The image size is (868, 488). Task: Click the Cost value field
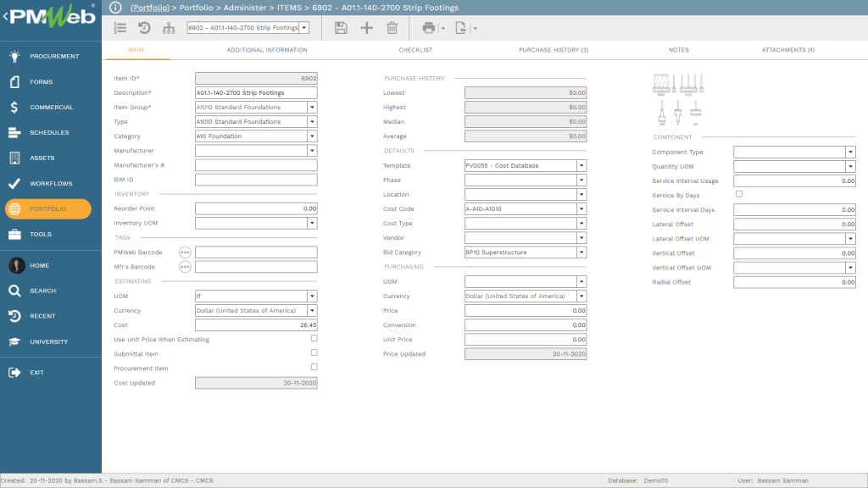256,325
